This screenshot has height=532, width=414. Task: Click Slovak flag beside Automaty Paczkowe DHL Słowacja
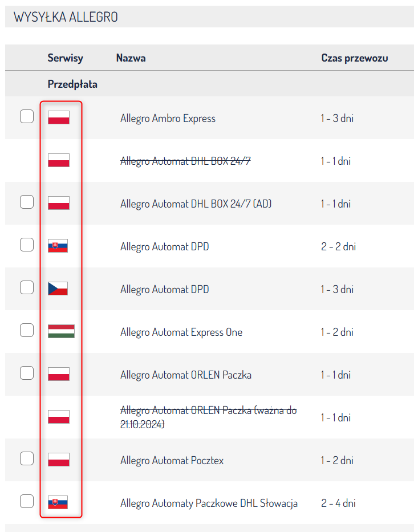click(x=58, y=502)
